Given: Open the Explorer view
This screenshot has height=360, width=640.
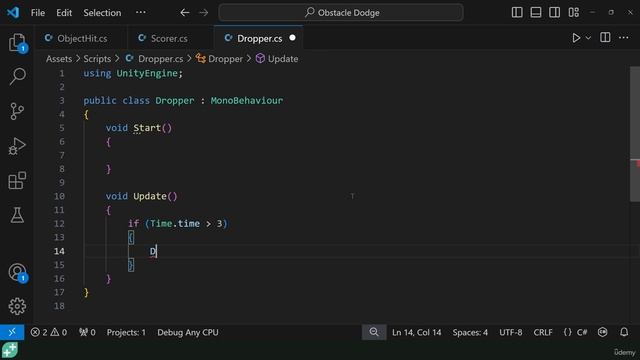Looking at the screenshot, I should click(x=17, y=42).
